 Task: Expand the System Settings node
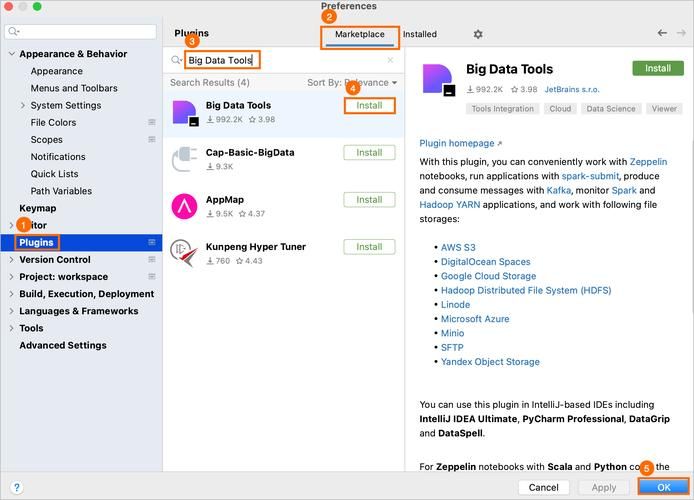click(23, 105)
